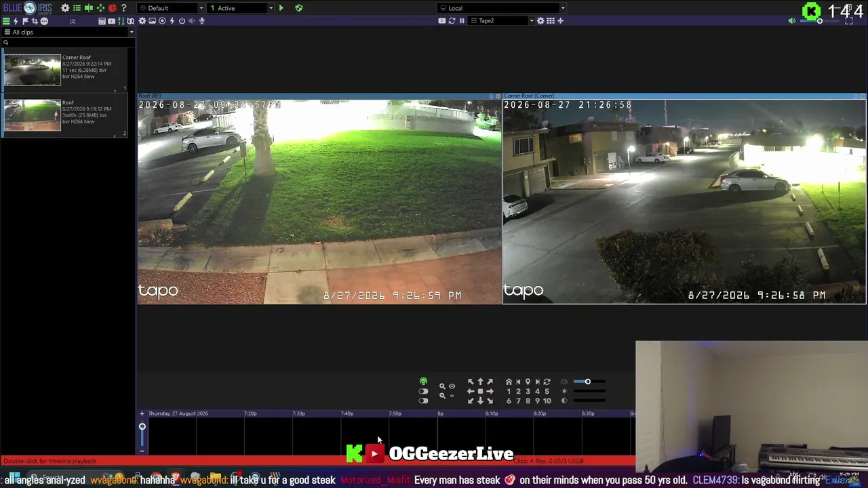
Task: Click the PTZ zoom in magnifier
Action: [442, 386]
